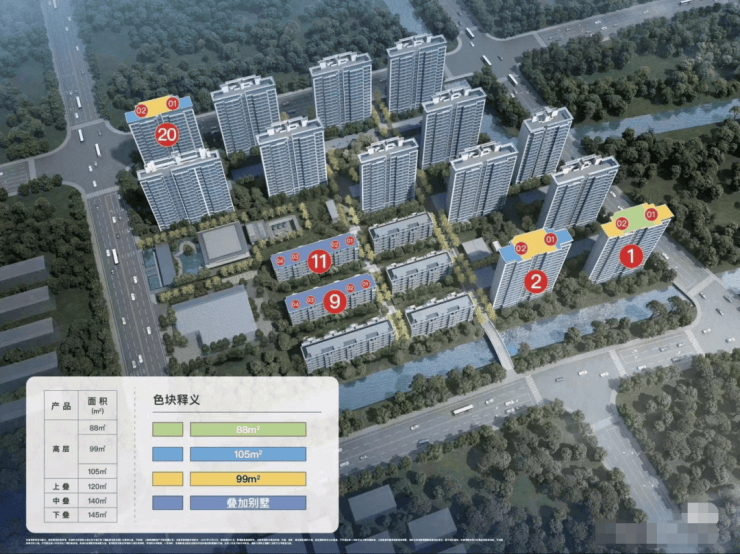Click unit 02 marker atop building 1
The height and width of the screenshot is (554, 740).
(x=622, y=224)
